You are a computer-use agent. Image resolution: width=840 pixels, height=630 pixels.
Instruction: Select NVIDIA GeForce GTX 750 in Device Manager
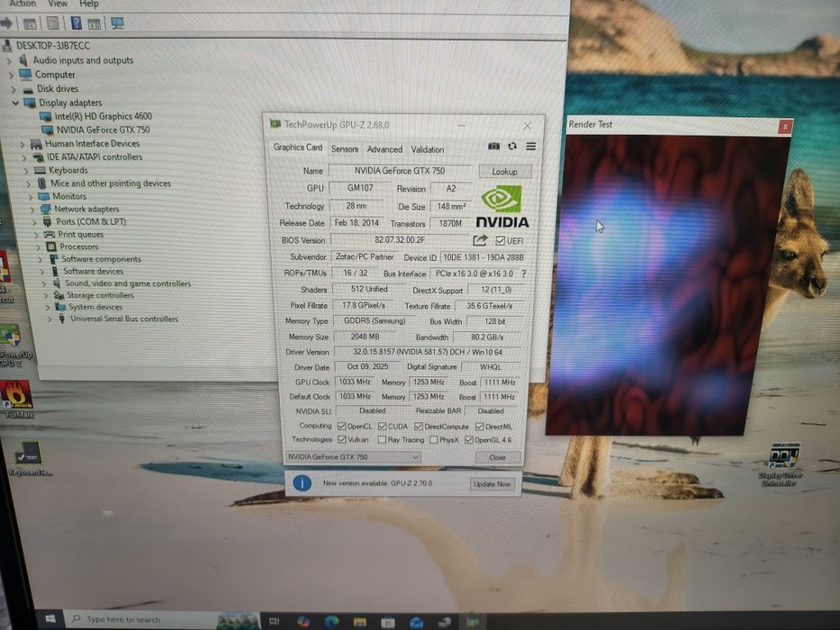coord(103,130)
